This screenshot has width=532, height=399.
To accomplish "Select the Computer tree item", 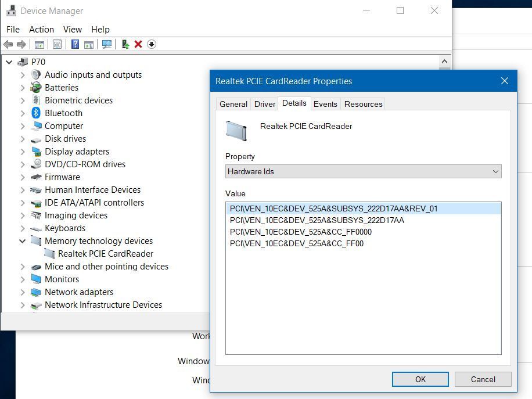I will click(64, 126).
